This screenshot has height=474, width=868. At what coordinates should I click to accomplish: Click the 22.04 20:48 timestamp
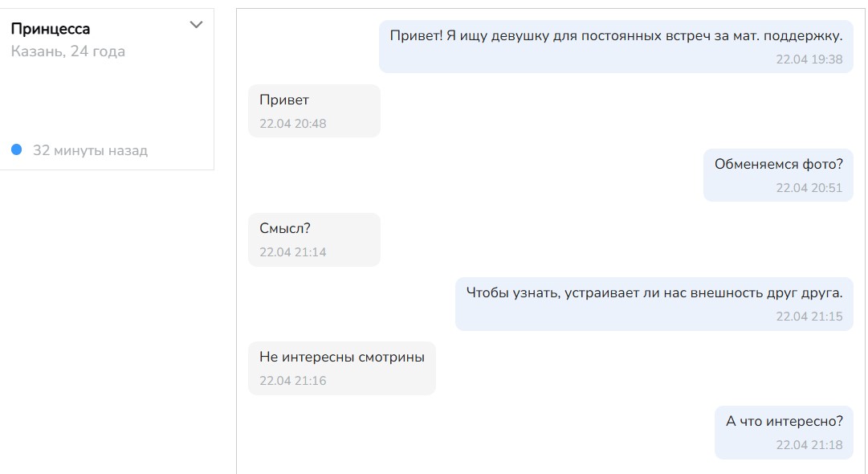coord(293,124)
